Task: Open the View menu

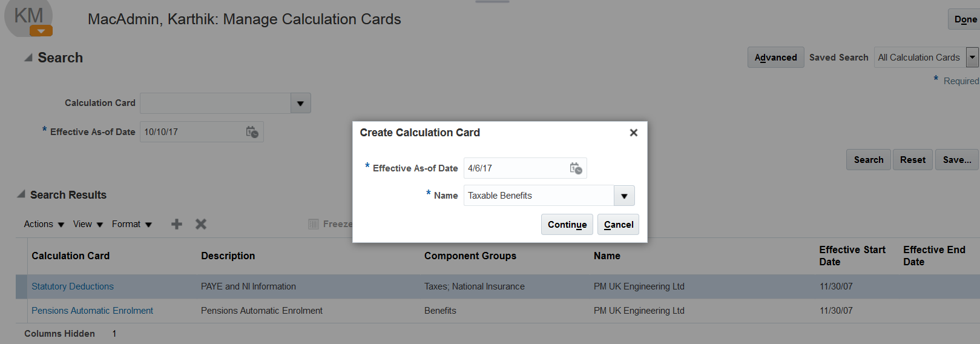Action: (88, 224)
